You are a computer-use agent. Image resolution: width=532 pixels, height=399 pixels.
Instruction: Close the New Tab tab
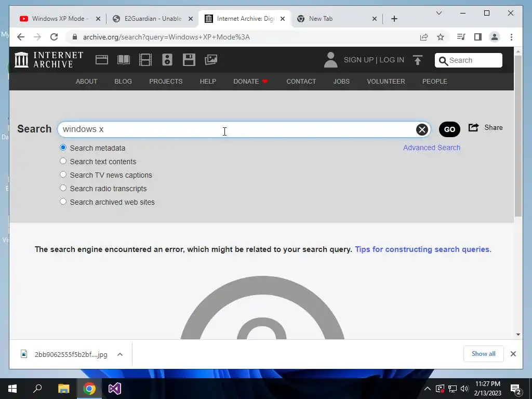(x=374, y=19)
